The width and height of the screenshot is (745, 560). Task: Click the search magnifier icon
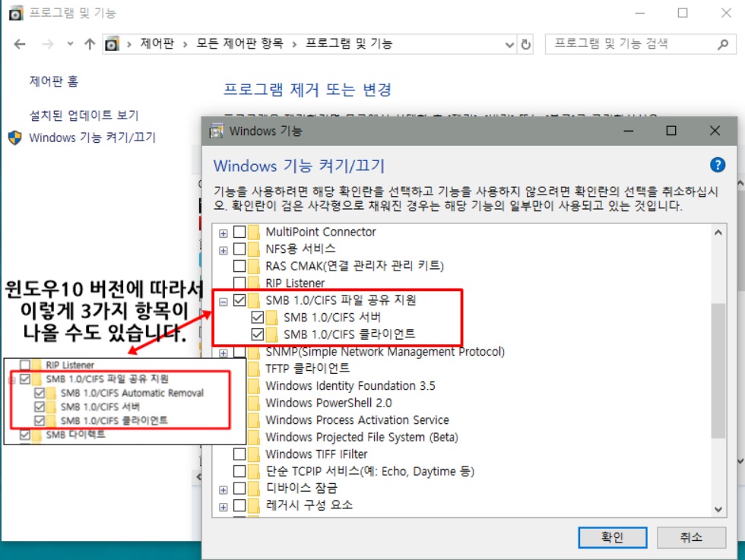pos(723,44)
